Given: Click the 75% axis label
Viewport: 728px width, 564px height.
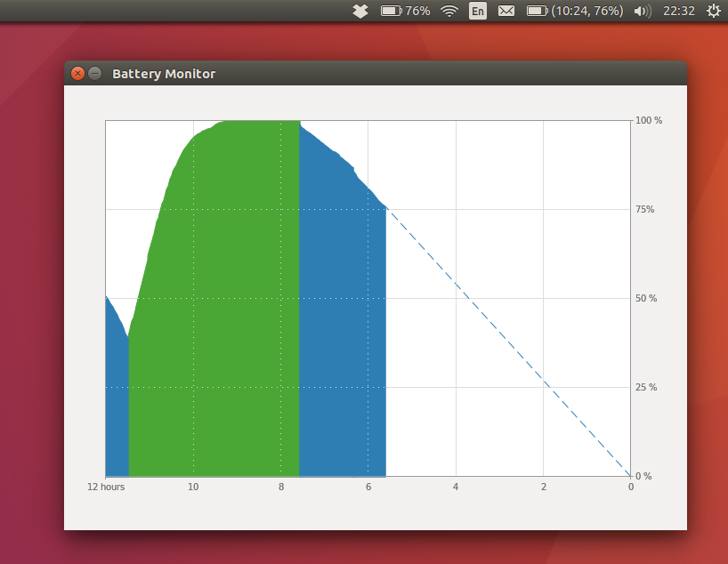Looking at the screenshot, I should (x=645, y=209).
